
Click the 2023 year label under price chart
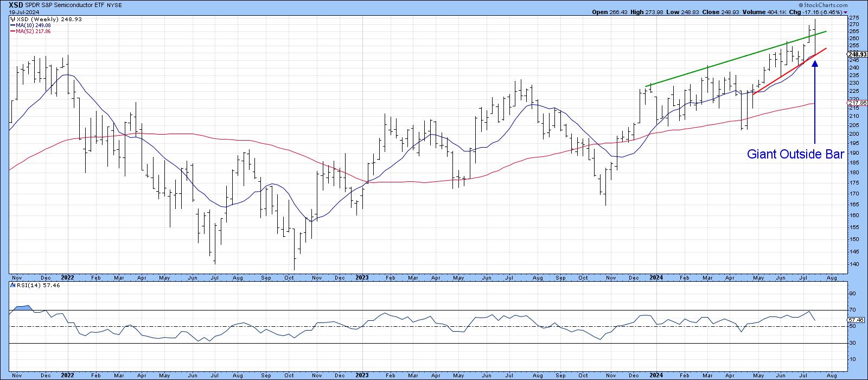point(362,277)
